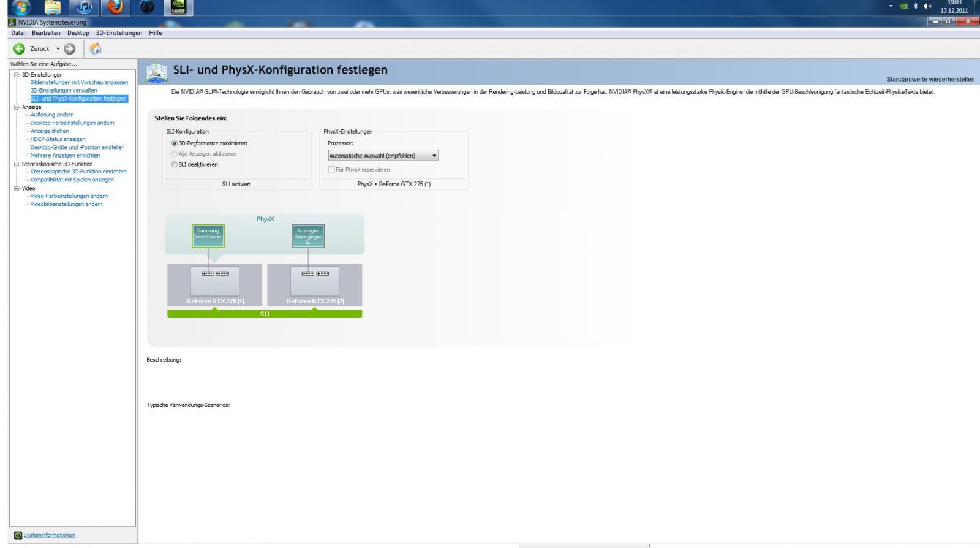
Task: Open the Hilfe menu
Action: click(155, 33)
